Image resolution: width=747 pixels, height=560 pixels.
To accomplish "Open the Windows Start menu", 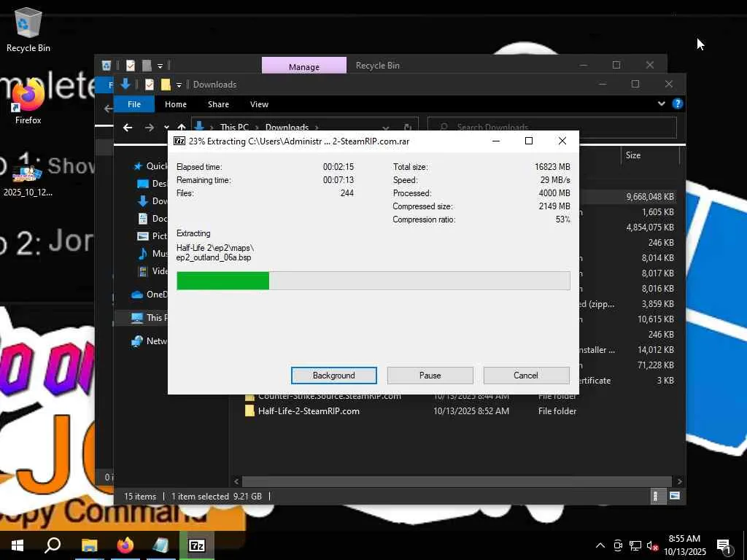I will tap(18, 545).
